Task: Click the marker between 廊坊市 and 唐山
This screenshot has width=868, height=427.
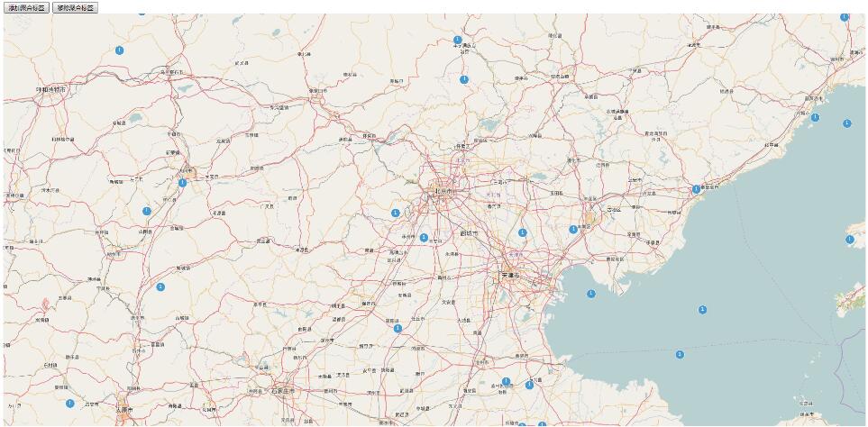Action: [522, 232]
